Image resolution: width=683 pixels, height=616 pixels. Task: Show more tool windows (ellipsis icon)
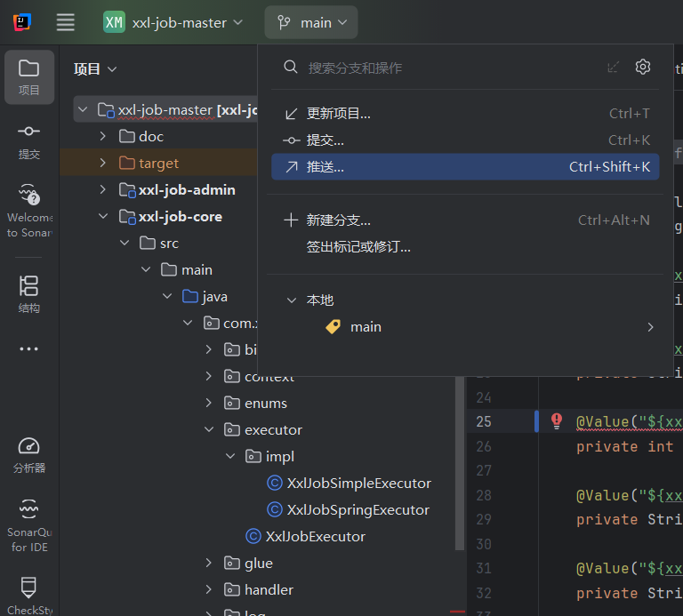(29, 349)
